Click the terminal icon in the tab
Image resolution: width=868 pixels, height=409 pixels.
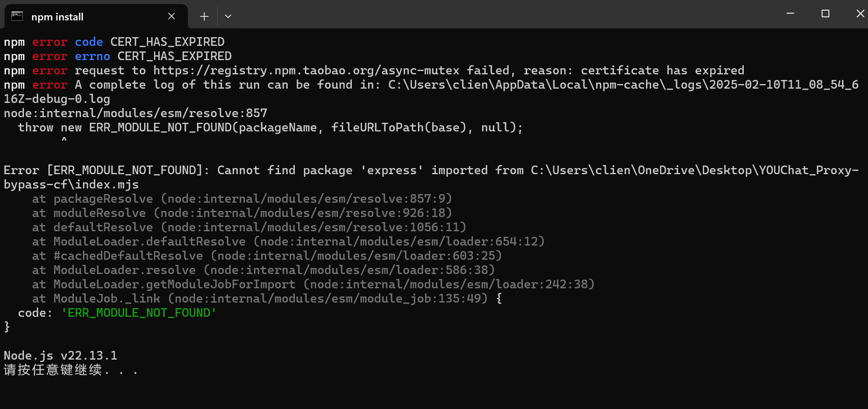[17, 16]
